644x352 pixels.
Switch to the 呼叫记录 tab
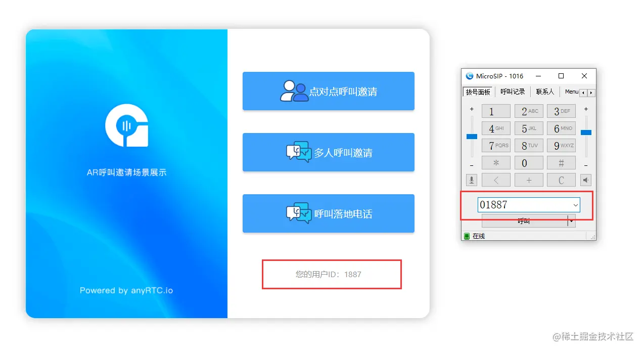(x=513, y=92)
